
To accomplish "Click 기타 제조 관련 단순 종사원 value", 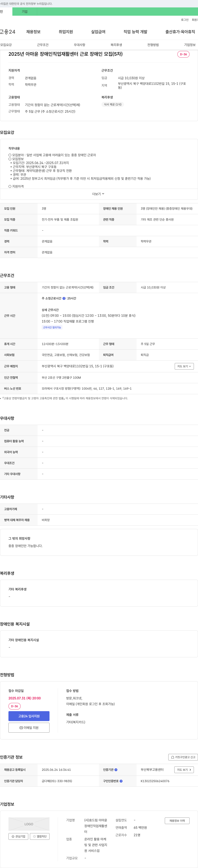I will click(157, 219).
